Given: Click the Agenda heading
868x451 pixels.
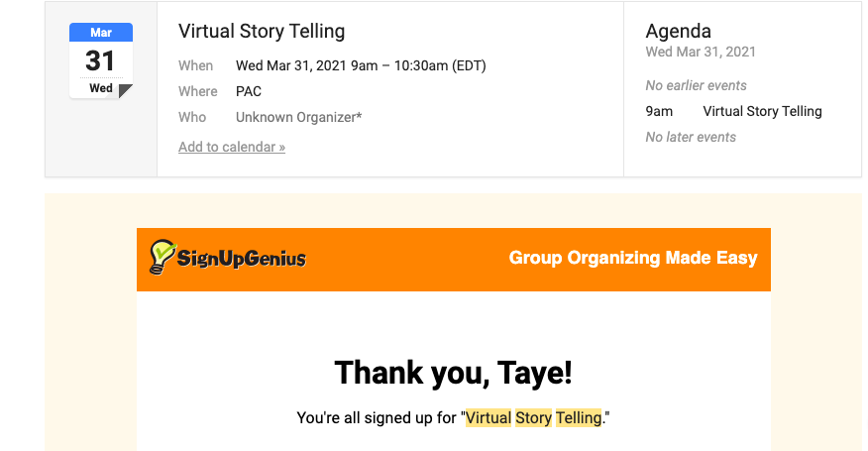Looking at the screenshot, I should [678, 31].
